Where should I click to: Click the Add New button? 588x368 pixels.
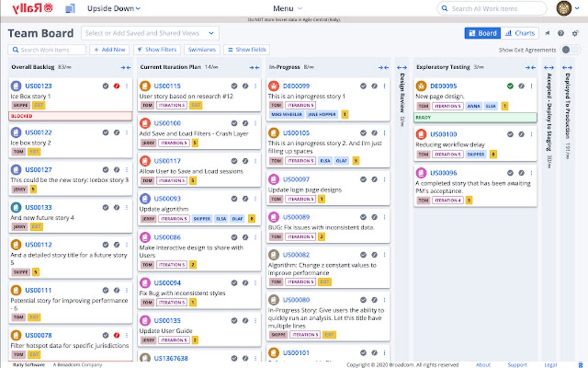pyautogui.click(x=110, y=50)
